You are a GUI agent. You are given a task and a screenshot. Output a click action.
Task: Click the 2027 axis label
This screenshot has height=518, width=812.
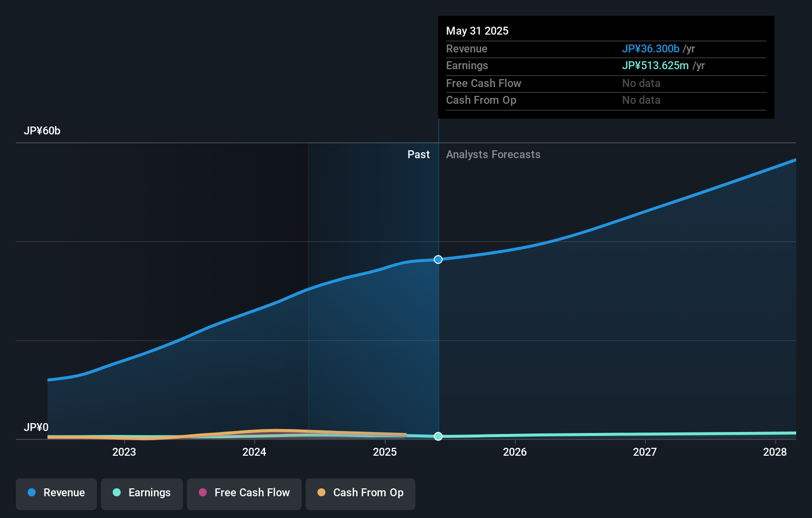click(645, 452)
